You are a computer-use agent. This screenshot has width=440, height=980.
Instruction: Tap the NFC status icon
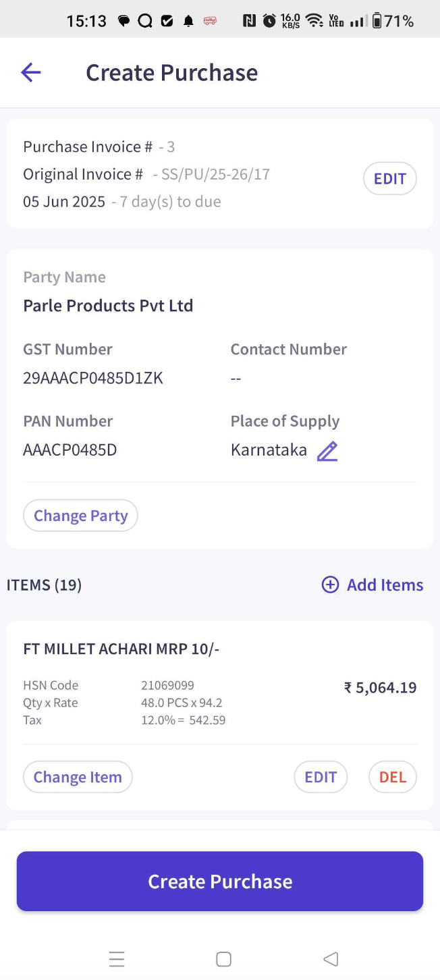(x=250, y=21)
